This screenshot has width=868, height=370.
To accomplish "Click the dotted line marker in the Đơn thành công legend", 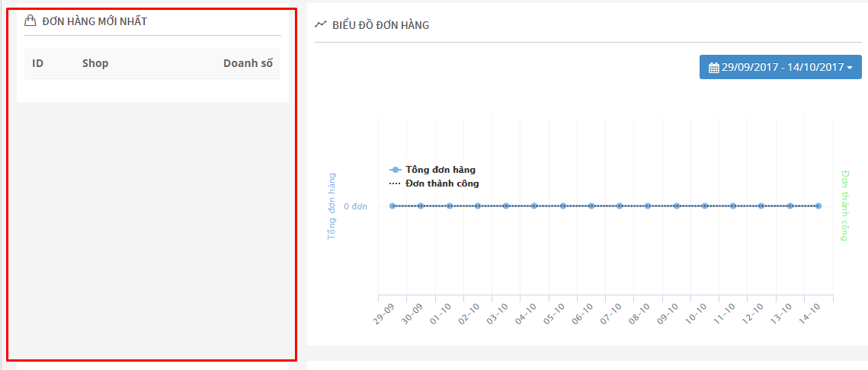I will [395, 183].
